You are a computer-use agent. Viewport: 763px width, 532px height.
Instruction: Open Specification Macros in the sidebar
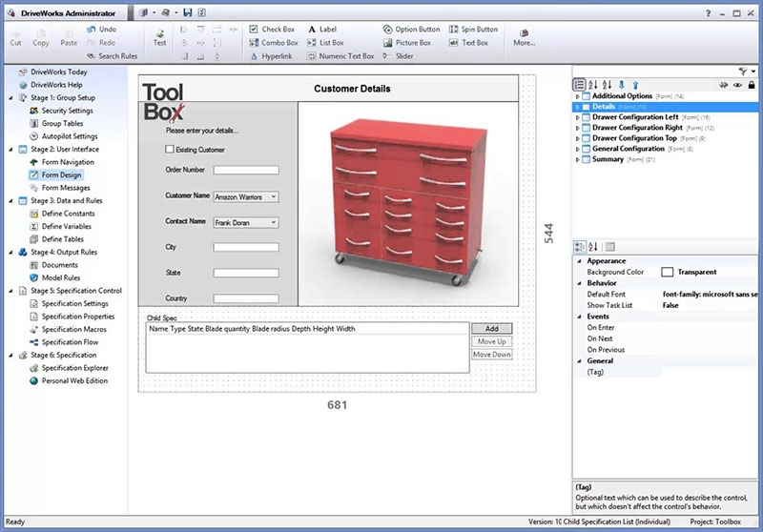coord(74,329)
